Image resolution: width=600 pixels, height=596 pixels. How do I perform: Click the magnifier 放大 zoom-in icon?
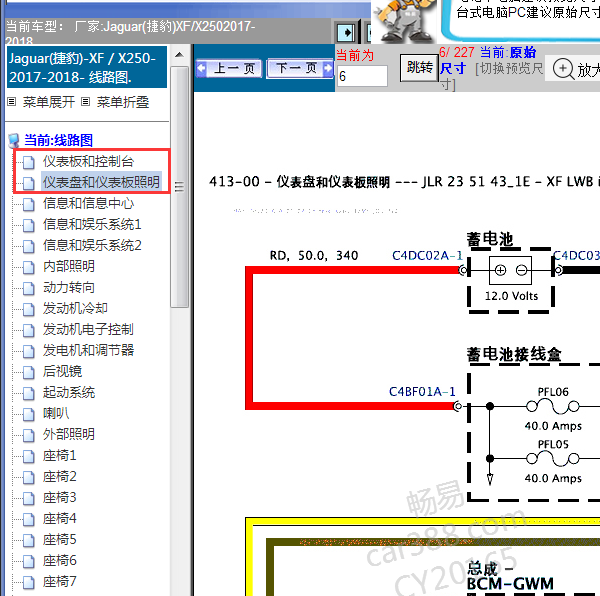click(x=563, y=69)
